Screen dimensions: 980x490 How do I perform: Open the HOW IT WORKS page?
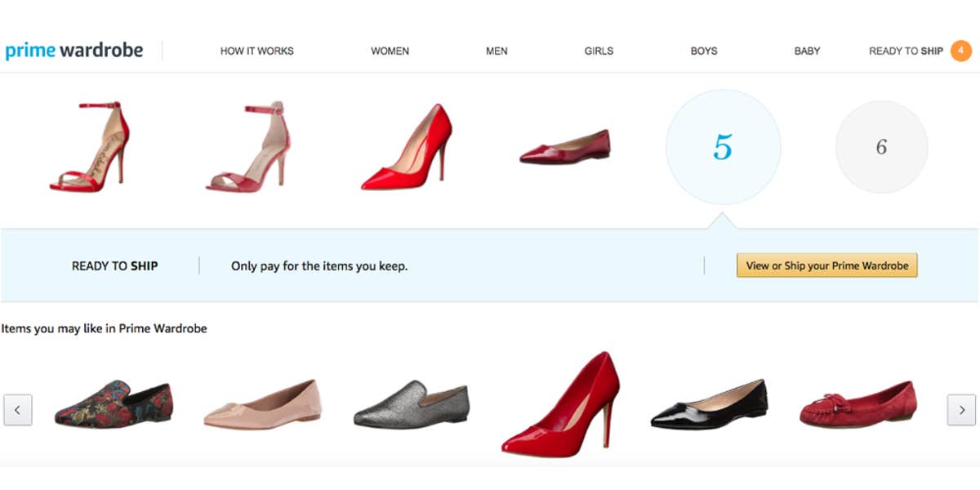[x=256, y=51]
